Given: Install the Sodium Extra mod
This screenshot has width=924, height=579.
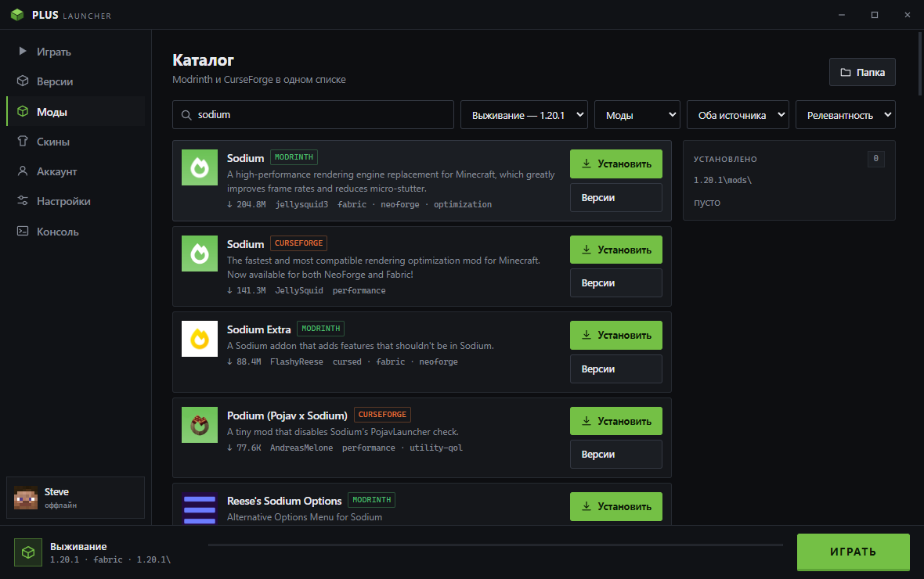Looking at the screenshot, I should (x=615, y=335).
